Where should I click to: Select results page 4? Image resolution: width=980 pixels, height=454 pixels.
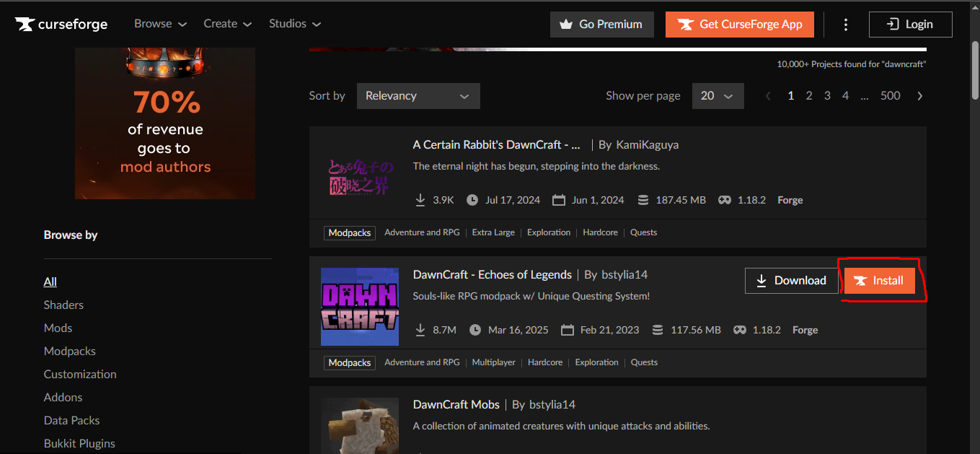(845, 96)
